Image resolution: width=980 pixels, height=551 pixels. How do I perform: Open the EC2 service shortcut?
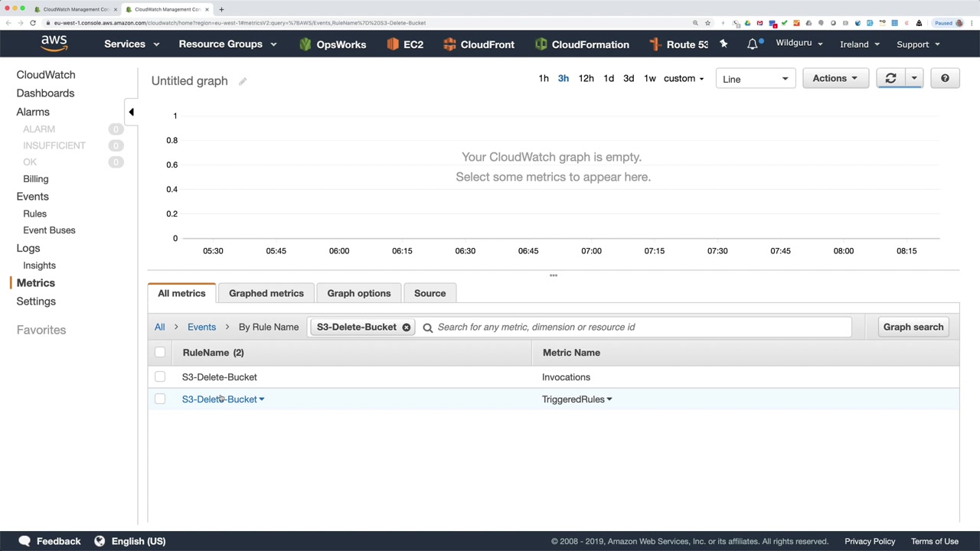(x=405, y=44)
